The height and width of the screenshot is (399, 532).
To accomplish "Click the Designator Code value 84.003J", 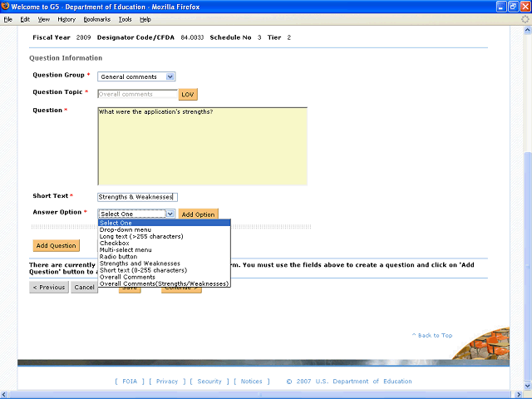I will coord(192,37).
